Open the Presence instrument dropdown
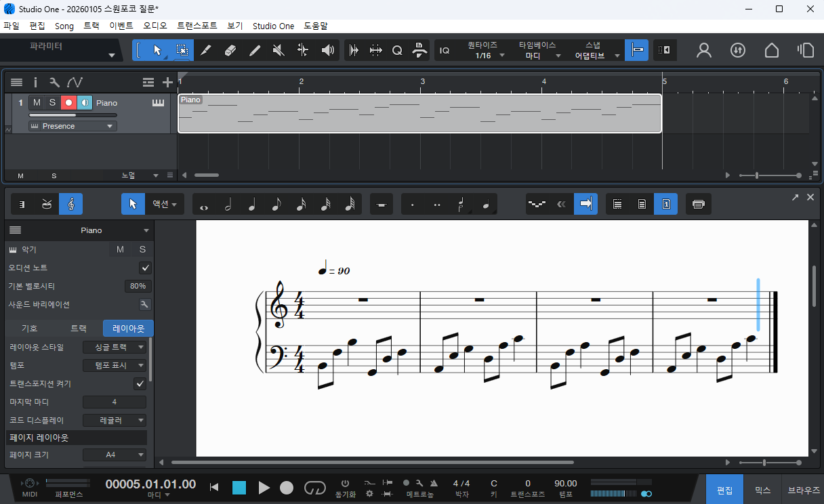Viewport: 824px width, 504px height. [73, 126]
